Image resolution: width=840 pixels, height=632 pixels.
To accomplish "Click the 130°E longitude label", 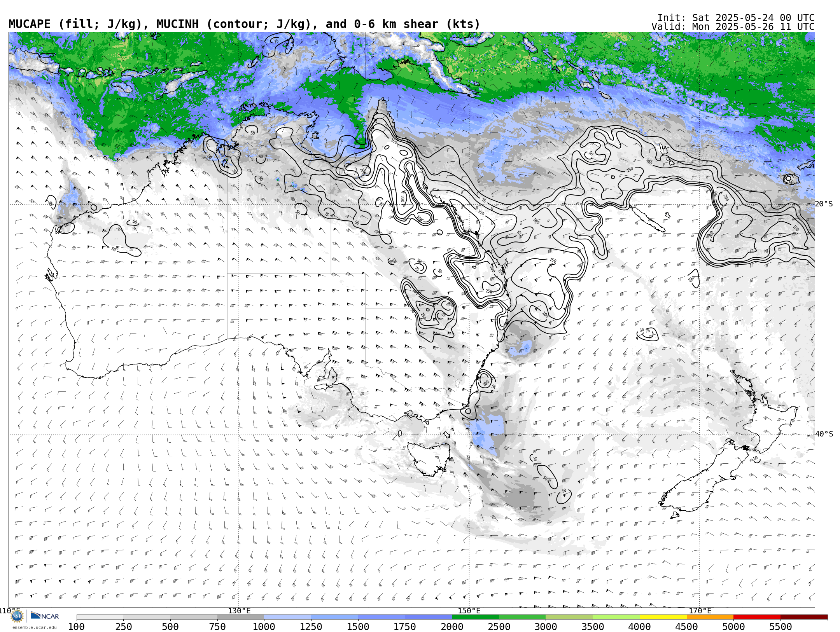I will point(239,611).
